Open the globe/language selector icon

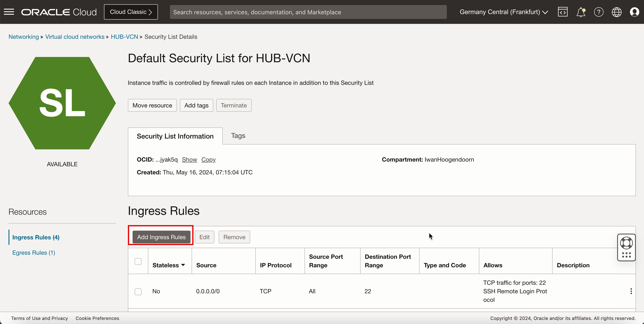[x=617, y=12]
